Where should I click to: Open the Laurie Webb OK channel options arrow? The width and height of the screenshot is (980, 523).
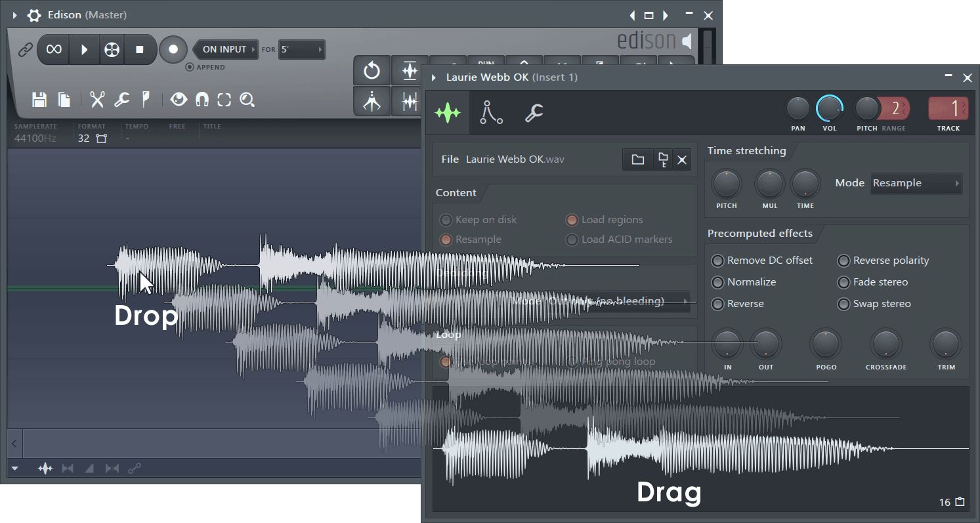433,77
